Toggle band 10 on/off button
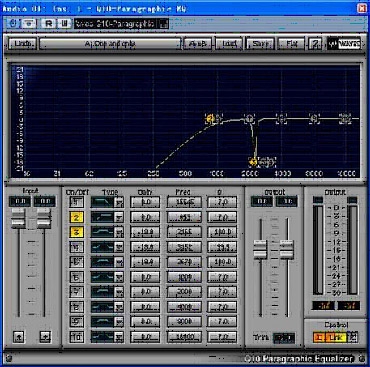Image resolution: width=370 pixels, height=367 pixels. tap(76, 337)
